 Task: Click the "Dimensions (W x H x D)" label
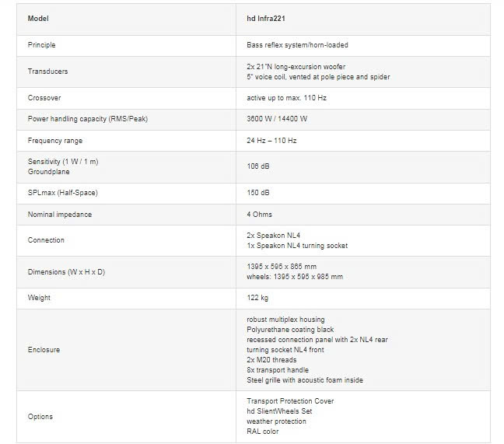click(x=66, y=271)
